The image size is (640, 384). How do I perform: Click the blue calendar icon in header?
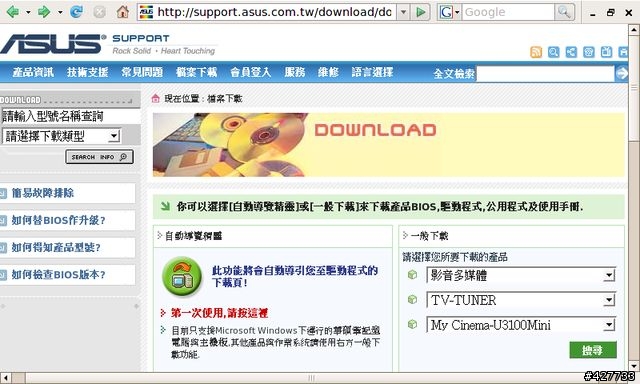[606, 52]
